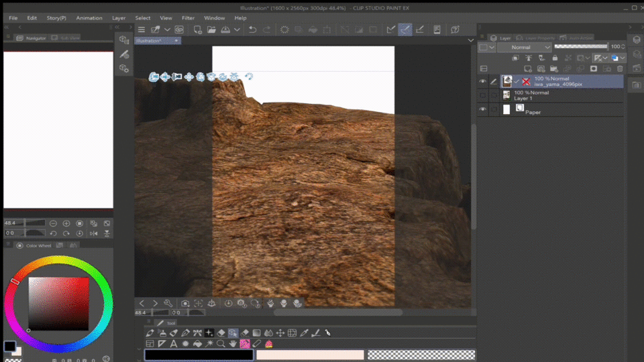Show Layer 1 using its visibility box

point(482,96)
